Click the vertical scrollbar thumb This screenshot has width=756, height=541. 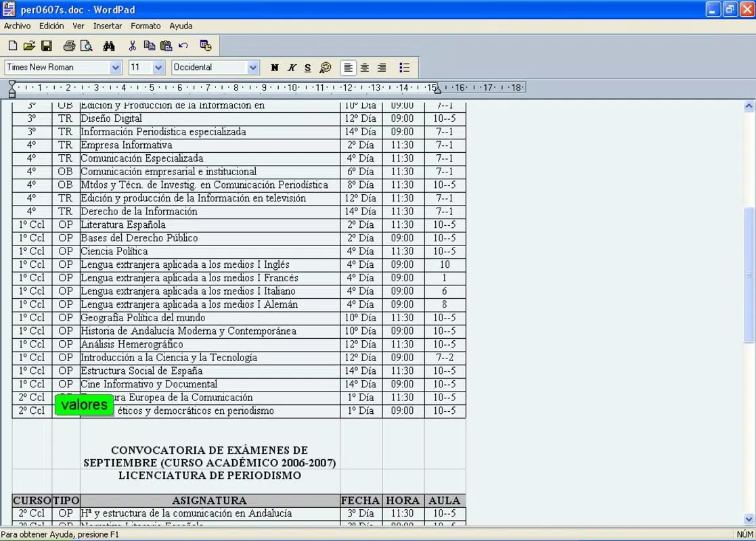coord(749,275)
